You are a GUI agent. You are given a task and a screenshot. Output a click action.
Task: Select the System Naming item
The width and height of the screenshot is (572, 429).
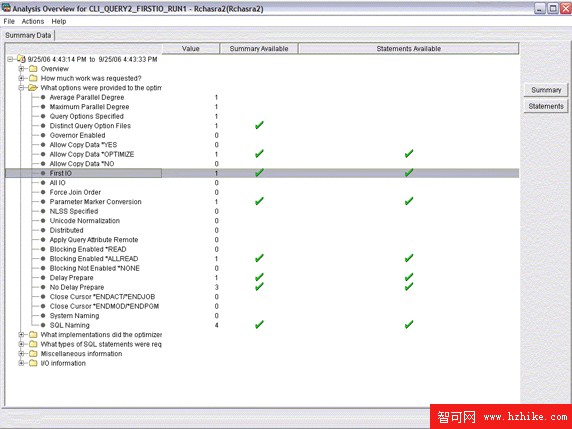(x=74, y=316)
